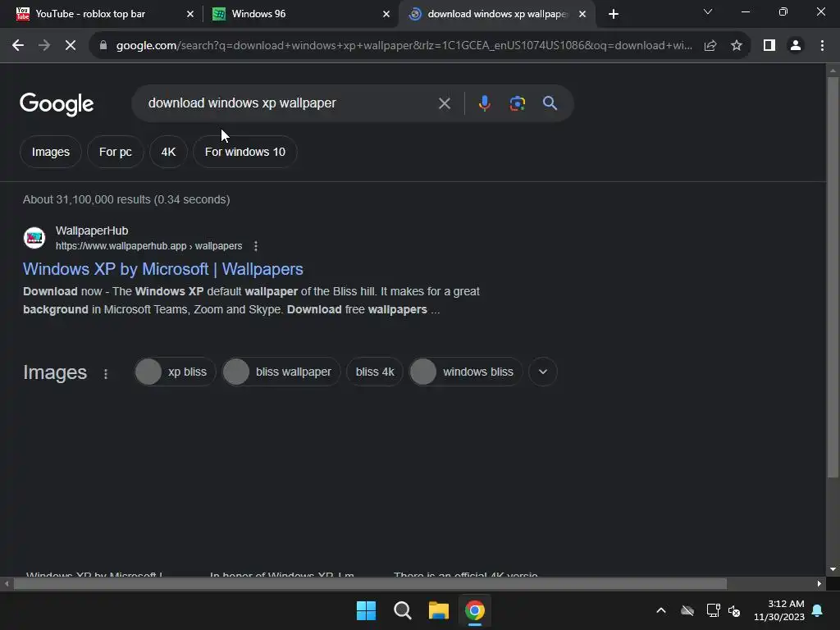Viewport: 840px width, 630px height.
Task: Open Images section three-dot options
Action: tap(106, 374)
